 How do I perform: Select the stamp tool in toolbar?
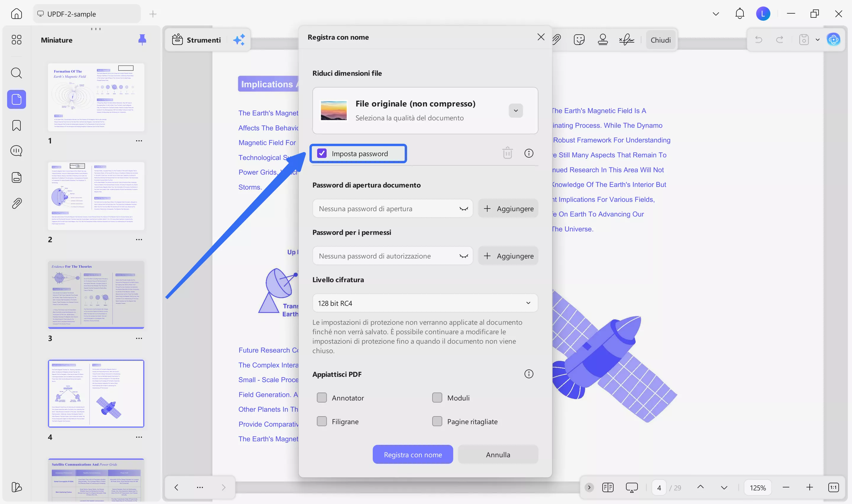(602, 40)
